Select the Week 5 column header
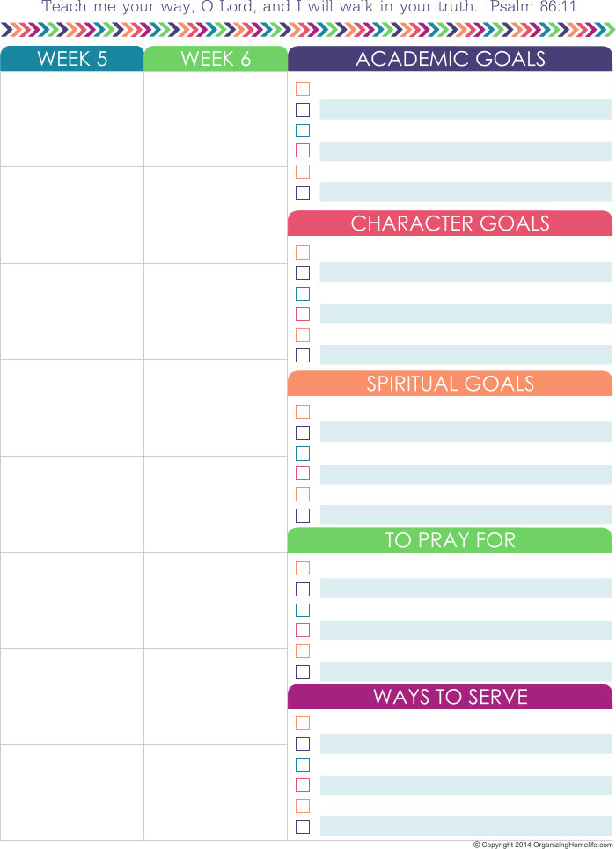 tap(72, 58)
